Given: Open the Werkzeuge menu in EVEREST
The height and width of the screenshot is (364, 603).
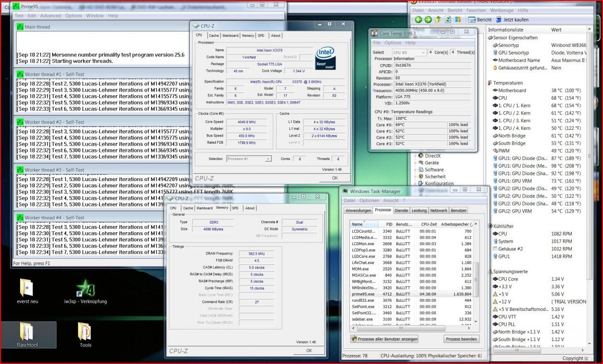Looking at the screenshot, I should [502, 10].
